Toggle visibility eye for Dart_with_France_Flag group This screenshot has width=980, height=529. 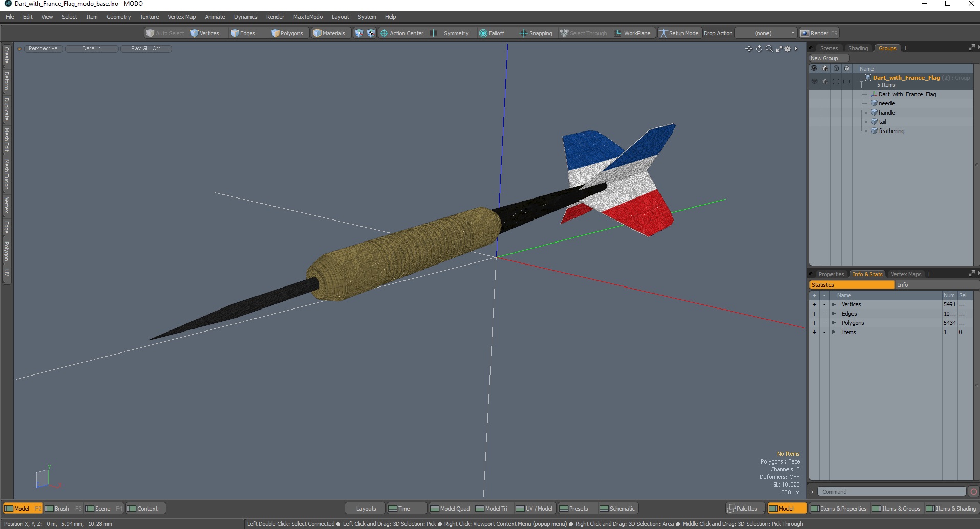[x=814, y=81]
